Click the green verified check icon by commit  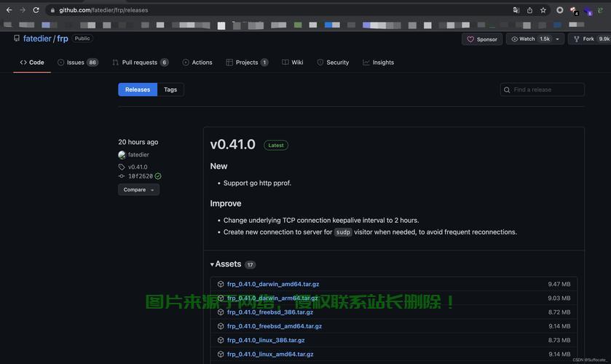pyautogui.click(x=158, y=176)
